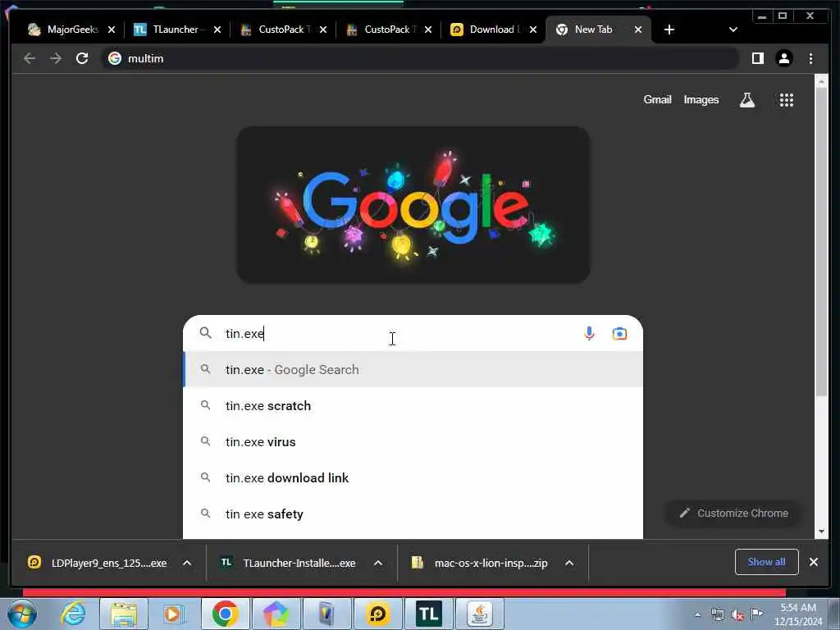The height and width of the screenshot is (630, 840).
Task: Open downloaded mac-os-x-lion-insp zip file
Action: tap(481, 563)
